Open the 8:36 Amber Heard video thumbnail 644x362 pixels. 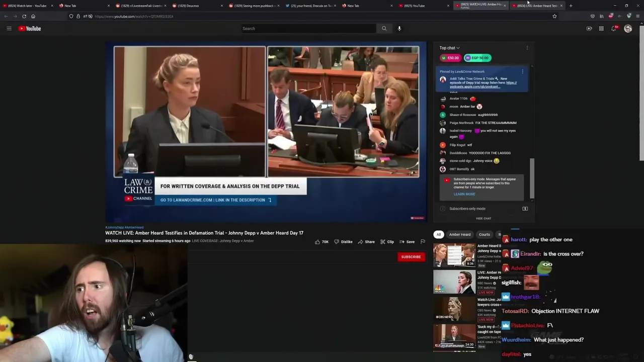pos(454,255)
